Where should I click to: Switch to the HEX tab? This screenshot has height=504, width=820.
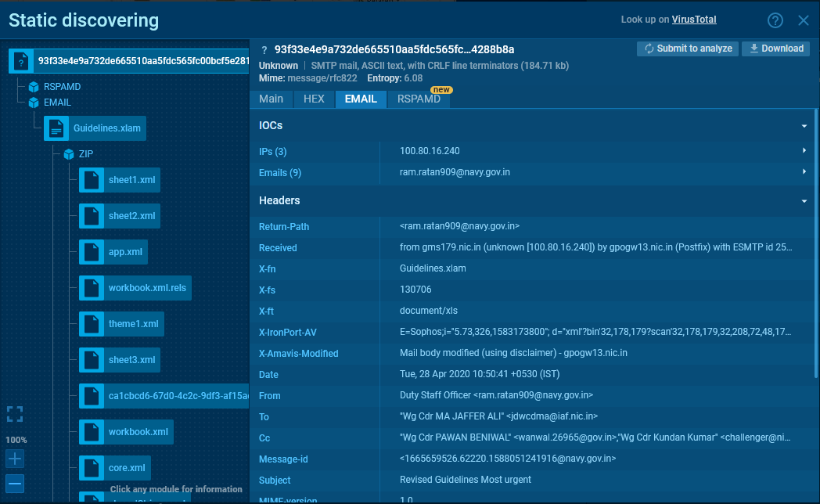click(x=315, y=99)
